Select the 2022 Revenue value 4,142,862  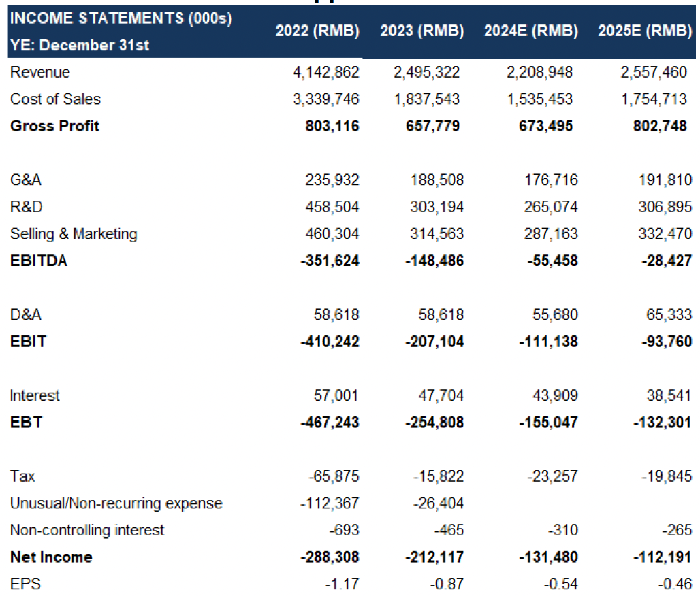tap(326, 72)
